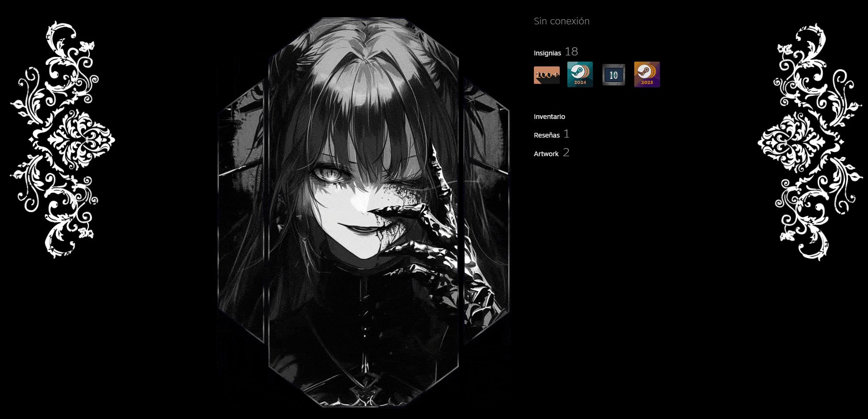
Task: Open the Steam 2024 badge
Action: 580,75
